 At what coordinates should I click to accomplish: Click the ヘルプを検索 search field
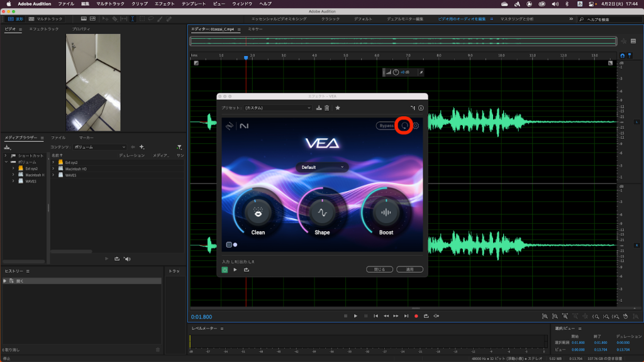point(610,19)
